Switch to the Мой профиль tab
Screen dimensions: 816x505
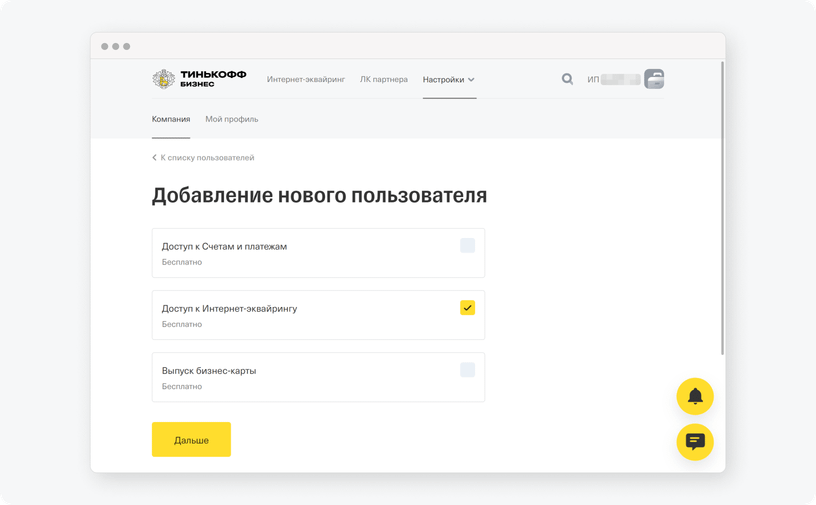click(232, 119)
